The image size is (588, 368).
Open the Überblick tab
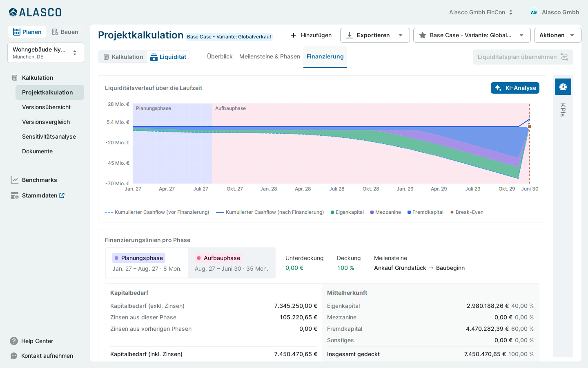[x=220, y=56]
